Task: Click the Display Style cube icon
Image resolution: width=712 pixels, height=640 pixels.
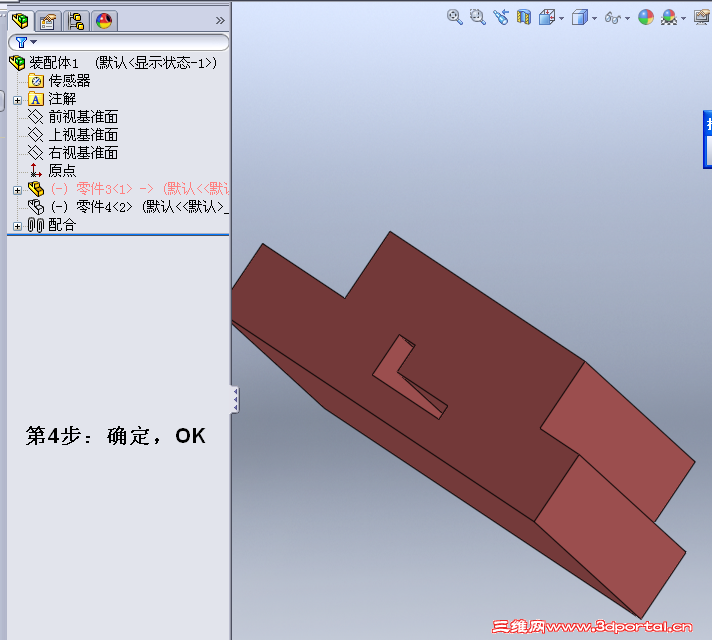Action: 579,18
